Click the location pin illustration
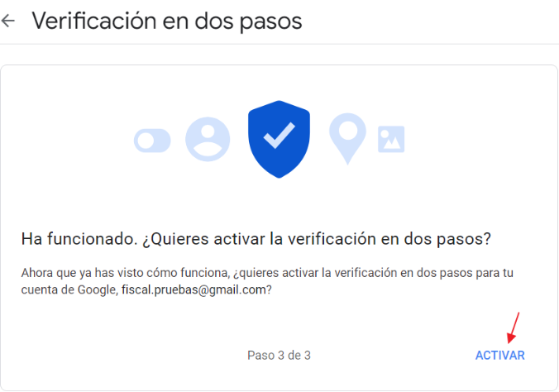 [x=347, y=139]
